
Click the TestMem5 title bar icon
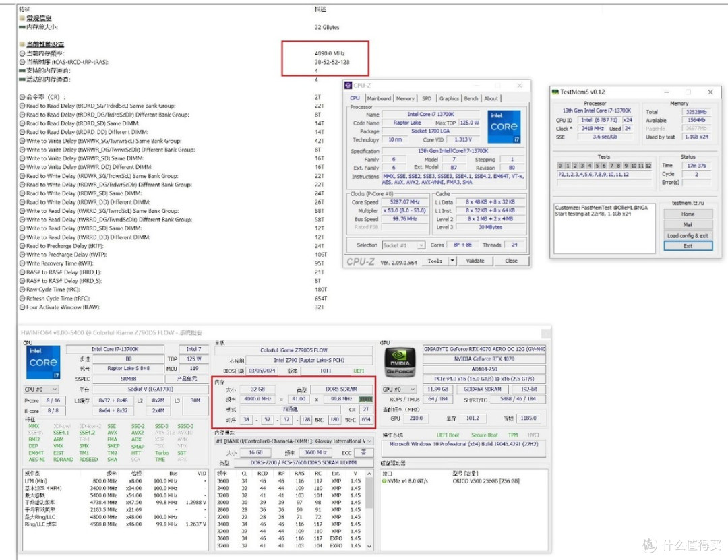(x=554, y=92)
